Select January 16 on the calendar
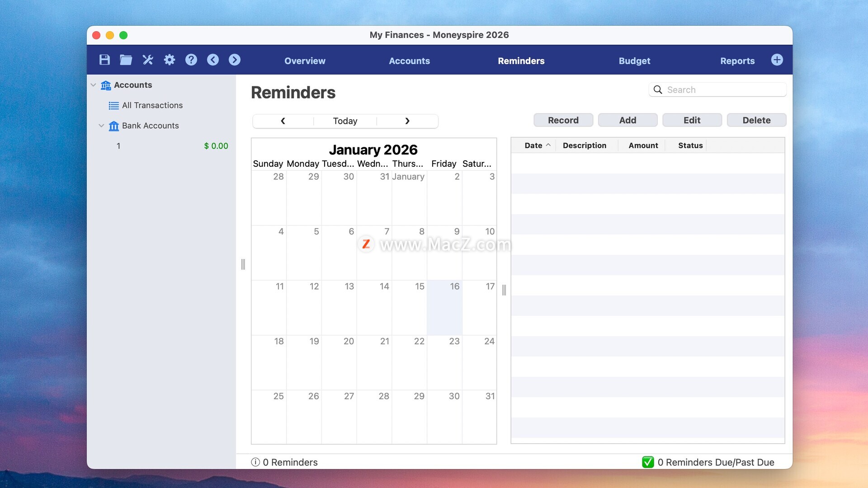Image resolution: width=868 pixels, height=488 pixels. pyautogui.click(x=444, y=307)
